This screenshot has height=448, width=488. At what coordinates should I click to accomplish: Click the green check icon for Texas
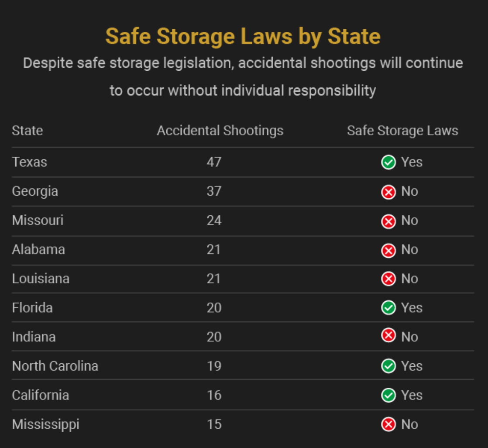tap(388, 162)
